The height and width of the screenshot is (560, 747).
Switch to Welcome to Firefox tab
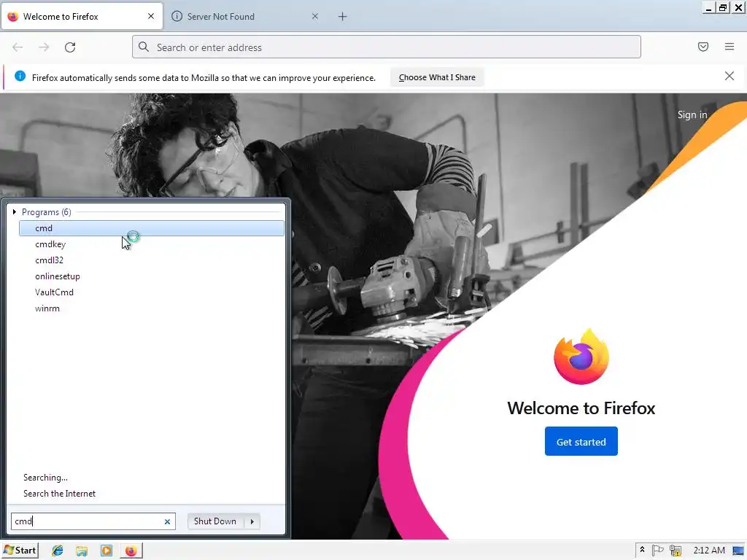click(82, 17)
